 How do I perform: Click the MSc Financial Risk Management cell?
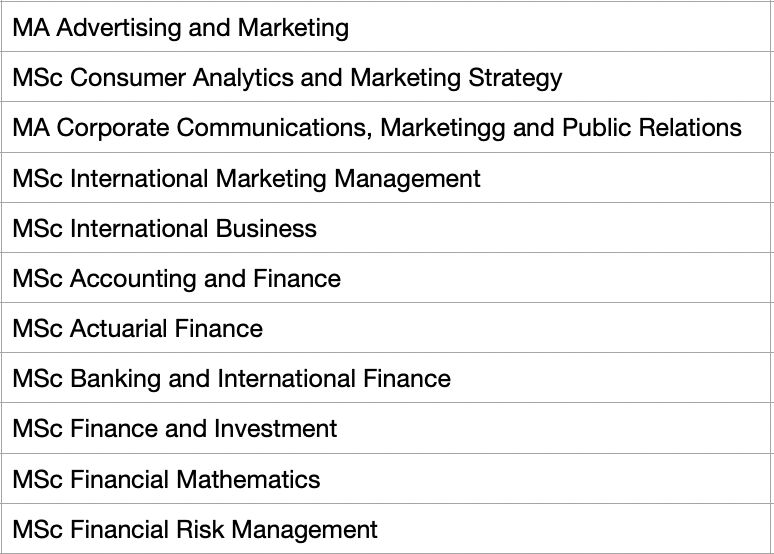[x=195, y=529]
